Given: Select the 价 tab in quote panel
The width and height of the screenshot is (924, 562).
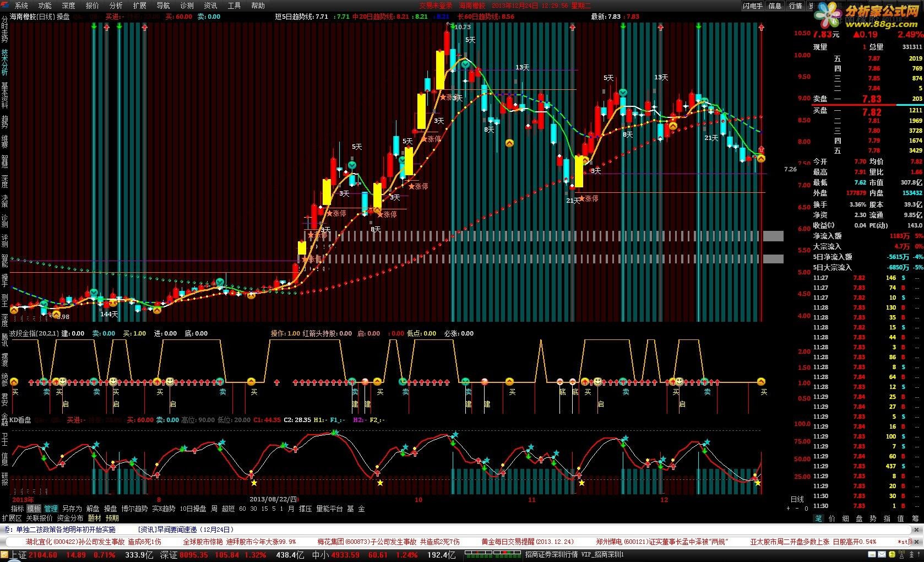Looking at the screenshot, I should coord(831,518).
